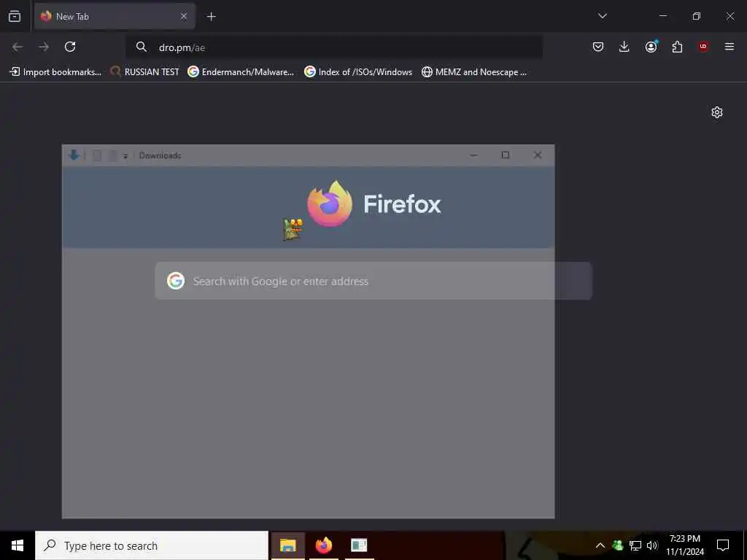This screenshot has height=560, width=747.
Task: Open new tab personalize settings gear
Action: (717, 112)
